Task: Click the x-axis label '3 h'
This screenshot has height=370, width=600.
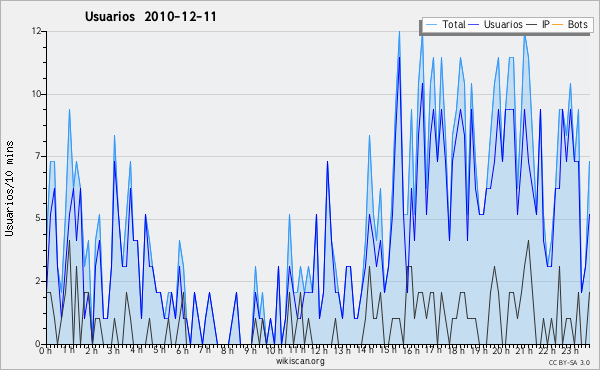Action: (114, 350)
